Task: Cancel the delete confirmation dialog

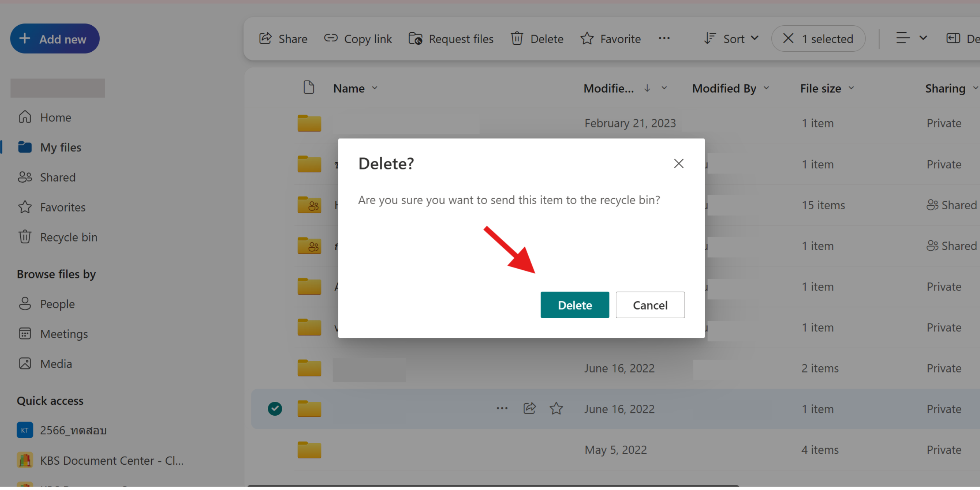Action: [x=650, y=305]
